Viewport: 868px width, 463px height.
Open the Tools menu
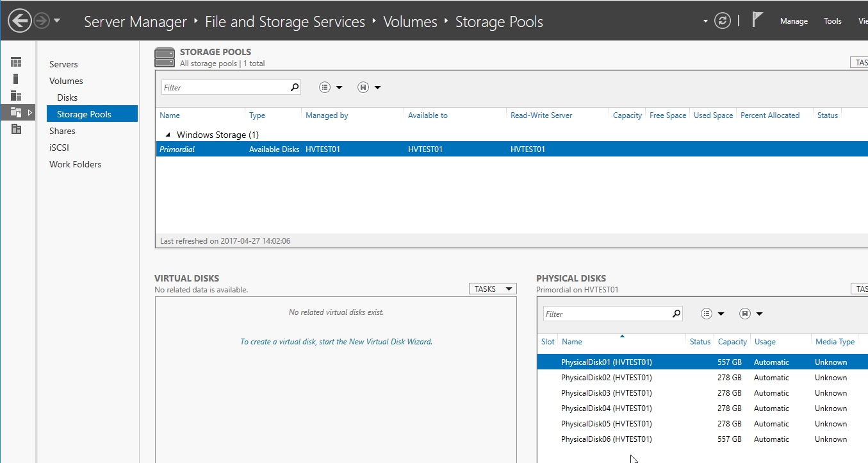pyautogui.click(x=832, y=21)
